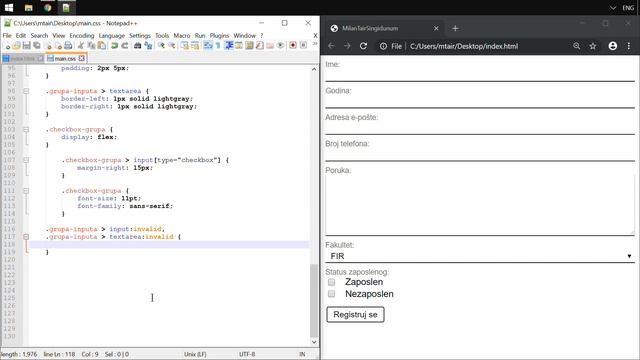Click the scroll-down arrow in editor
This screenshot has height=360, width=640.
coord(314,342)
